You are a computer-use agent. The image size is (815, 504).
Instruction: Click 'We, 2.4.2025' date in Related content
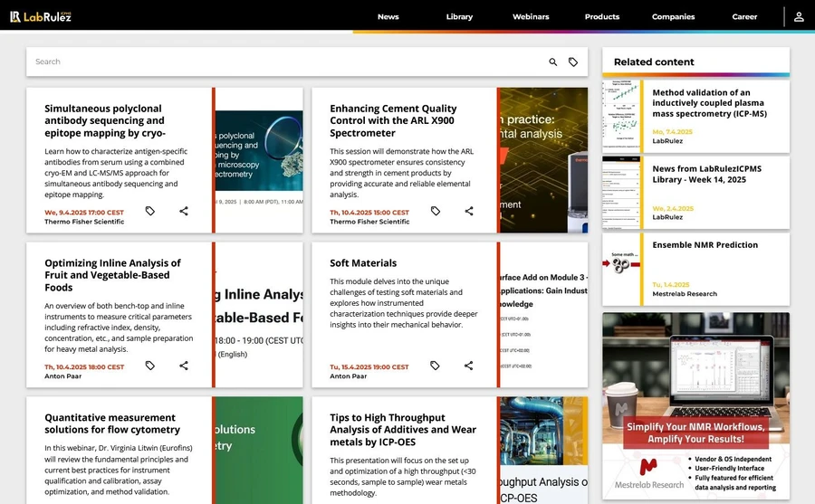point(673,208)
